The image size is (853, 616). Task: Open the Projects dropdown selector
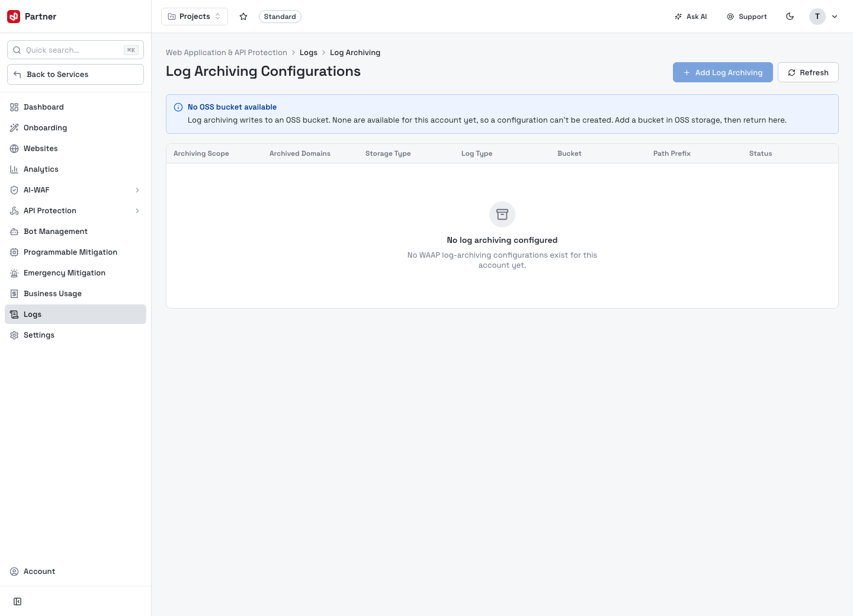(x=194, y=17)
